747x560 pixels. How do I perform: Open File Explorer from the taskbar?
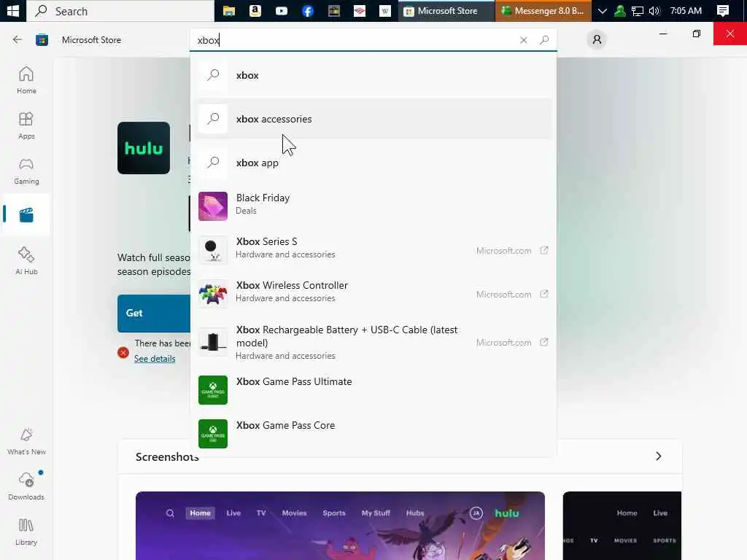[229, 10]
